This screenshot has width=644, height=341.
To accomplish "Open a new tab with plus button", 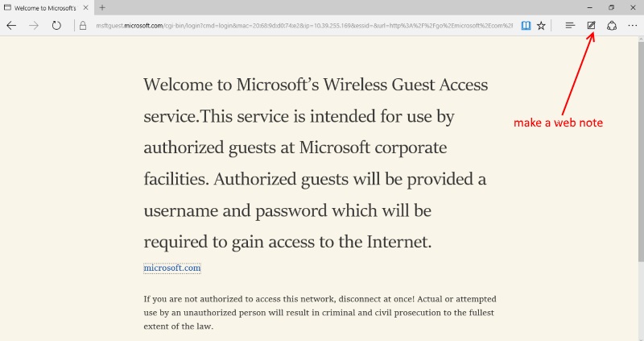I will tap(102, 7).
